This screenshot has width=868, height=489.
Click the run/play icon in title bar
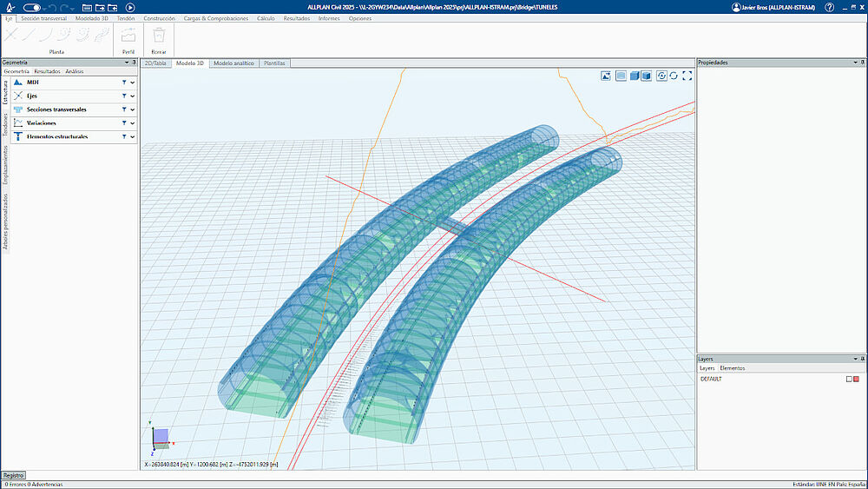click(130, 7)
